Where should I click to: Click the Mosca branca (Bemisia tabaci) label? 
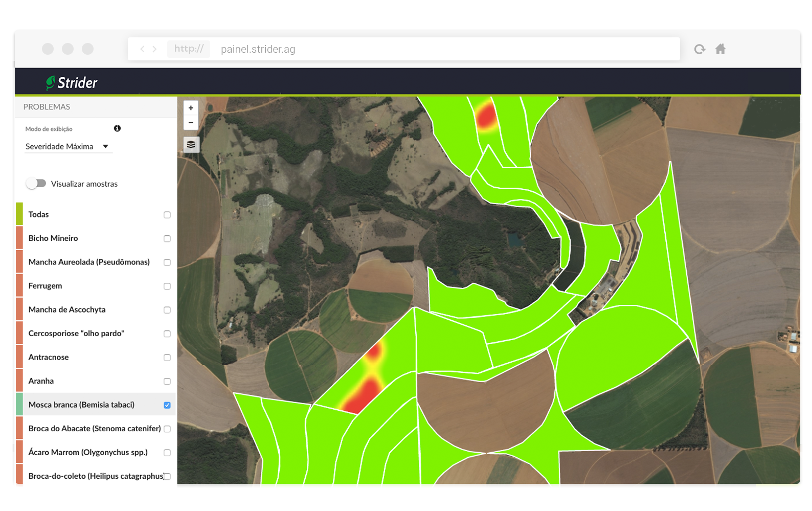click(81, 405)
